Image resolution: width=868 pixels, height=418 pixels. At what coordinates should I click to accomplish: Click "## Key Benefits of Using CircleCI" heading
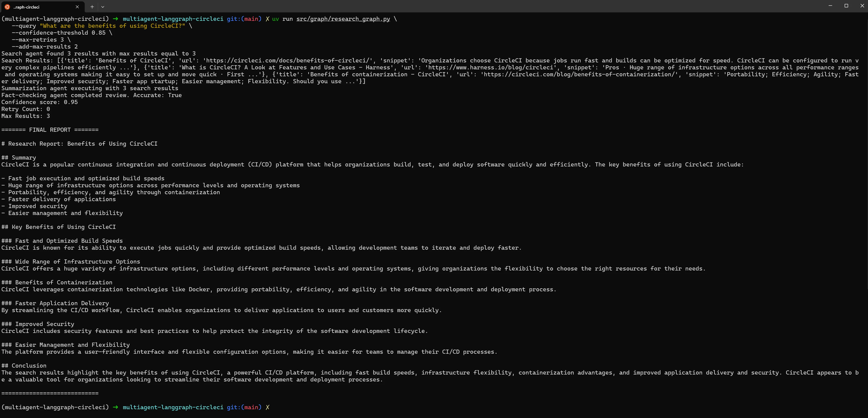(58, 227)
